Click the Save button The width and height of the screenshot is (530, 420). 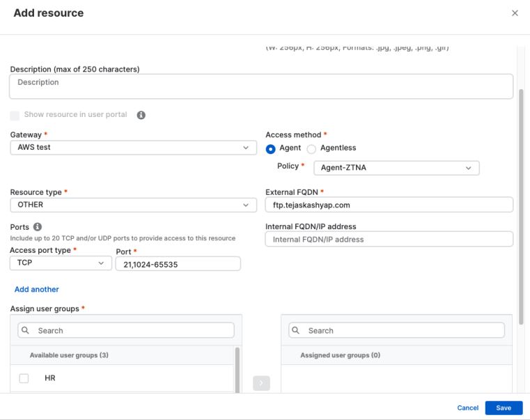point(504,407)
